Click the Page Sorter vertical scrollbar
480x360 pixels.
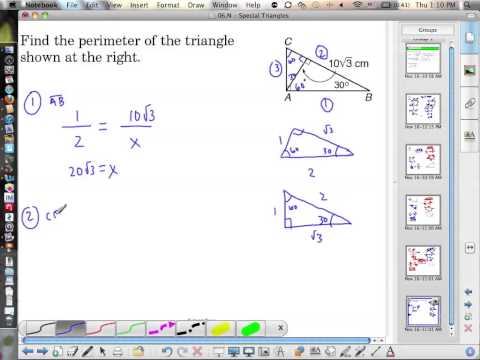point(452,187)
